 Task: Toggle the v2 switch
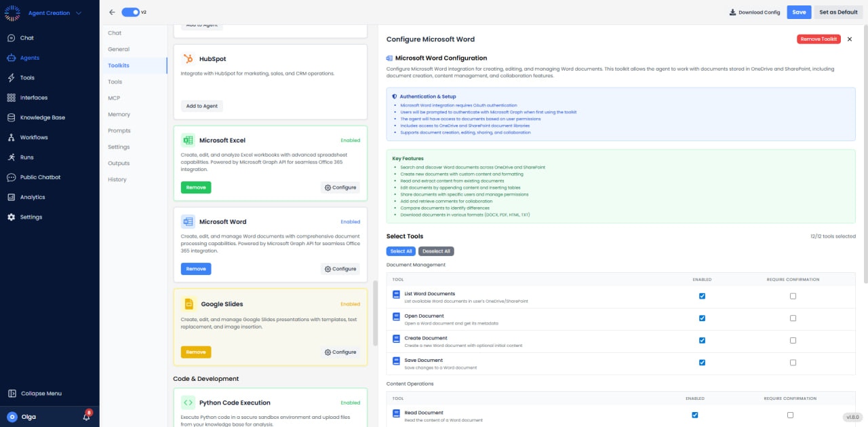coord(131,12)
